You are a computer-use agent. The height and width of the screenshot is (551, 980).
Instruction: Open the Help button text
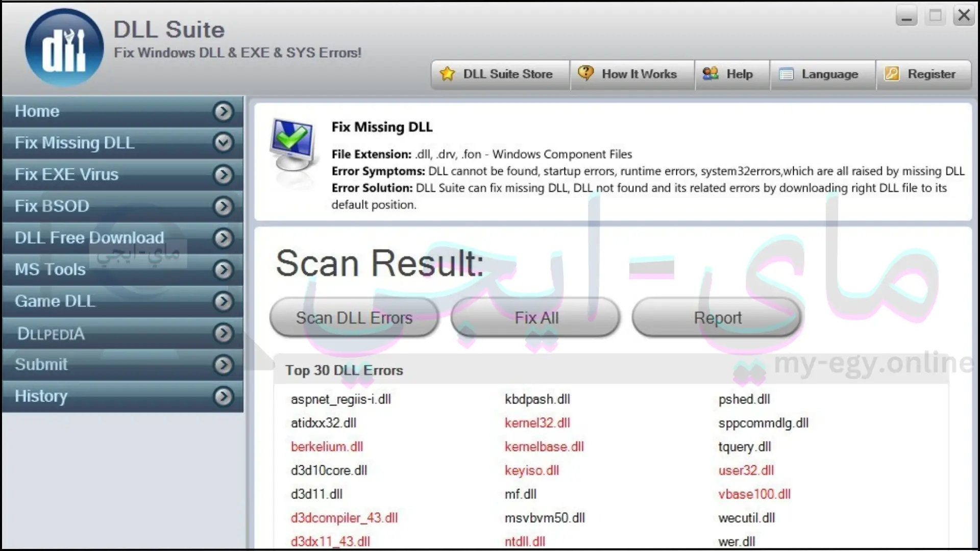coord(740,74)
